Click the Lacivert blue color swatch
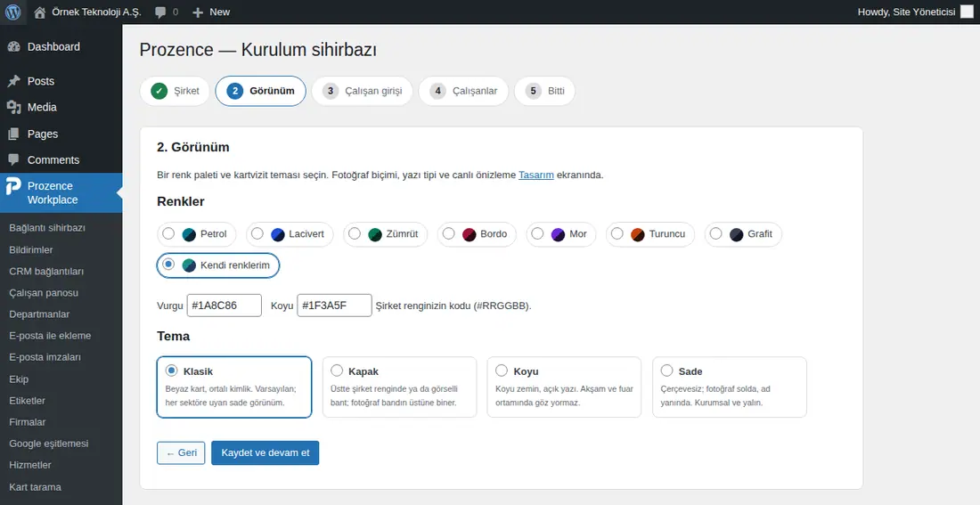The height and width of the screenshot is (505, 980). [x=277, y=234]
